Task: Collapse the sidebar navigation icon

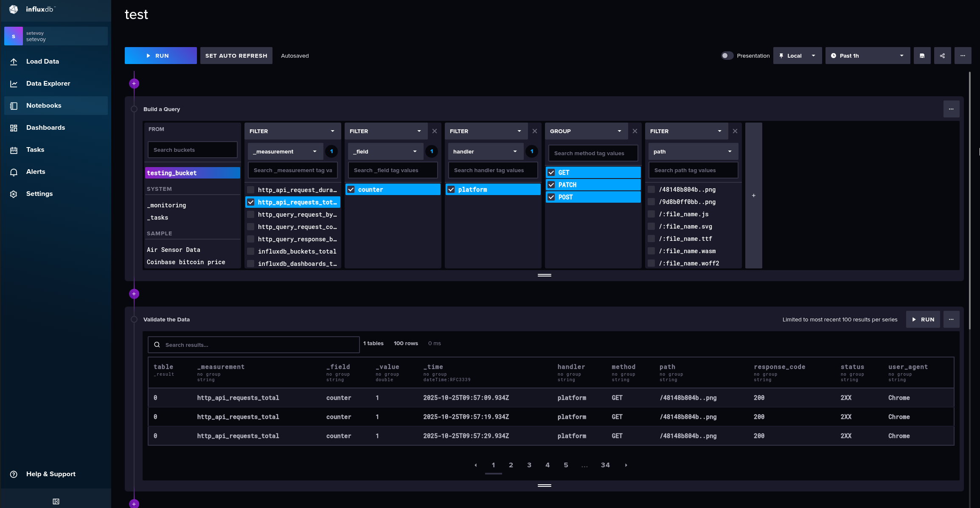Action: tap(56, 501)
